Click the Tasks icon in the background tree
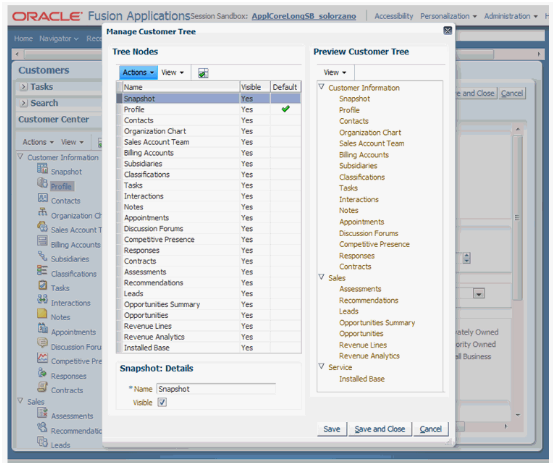The width and height of the screenshot is (555, 465). click(42, 285)
